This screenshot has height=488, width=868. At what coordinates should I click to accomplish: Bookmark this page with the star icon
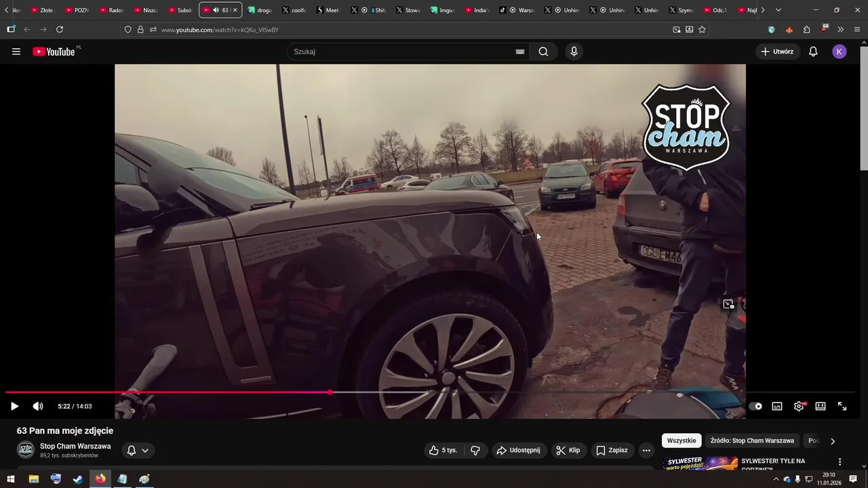tap(702, 29)
